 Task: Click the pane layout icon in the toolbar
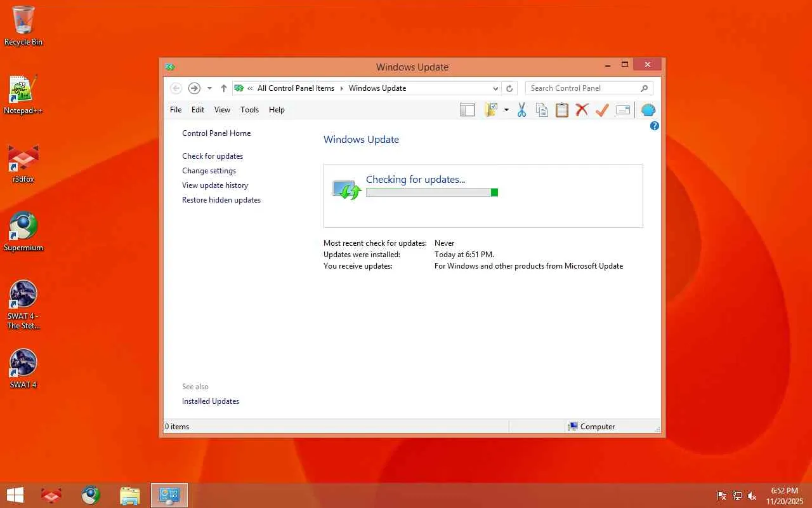(468, 110)
